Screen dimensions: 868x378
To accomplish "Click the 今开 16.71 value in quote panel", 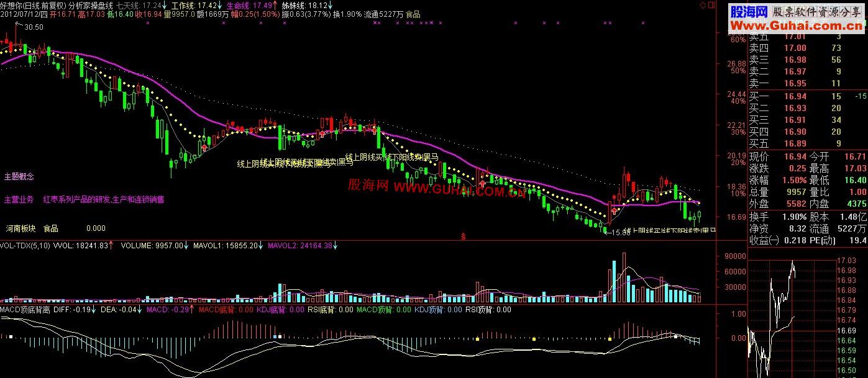I will tap(855, 156).
